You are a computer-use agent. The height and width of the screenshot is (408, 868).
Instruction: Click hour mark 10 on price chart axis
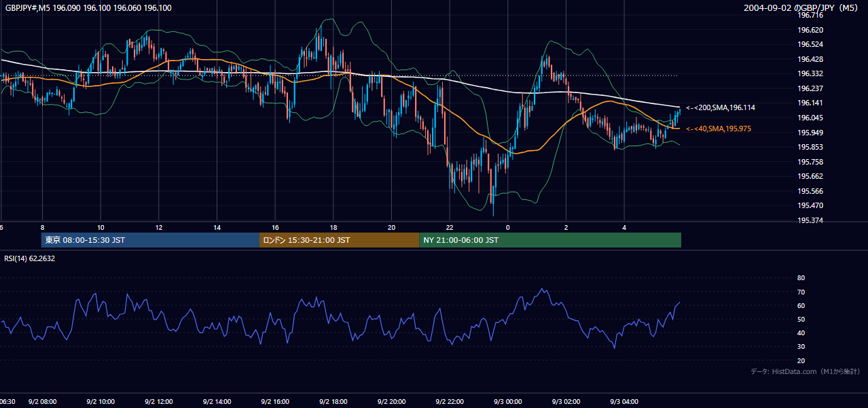[x=101, y=226]
